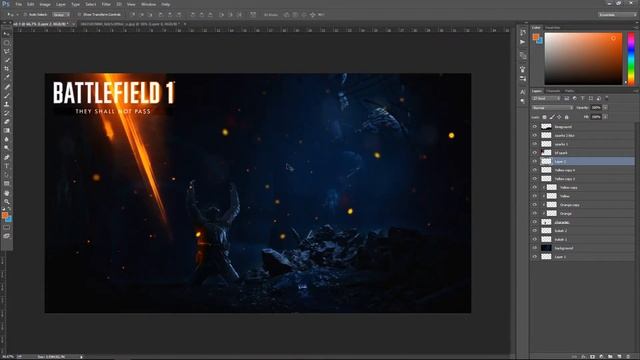Select the Path Selection tool
The image size is (640, 360).
7,175
